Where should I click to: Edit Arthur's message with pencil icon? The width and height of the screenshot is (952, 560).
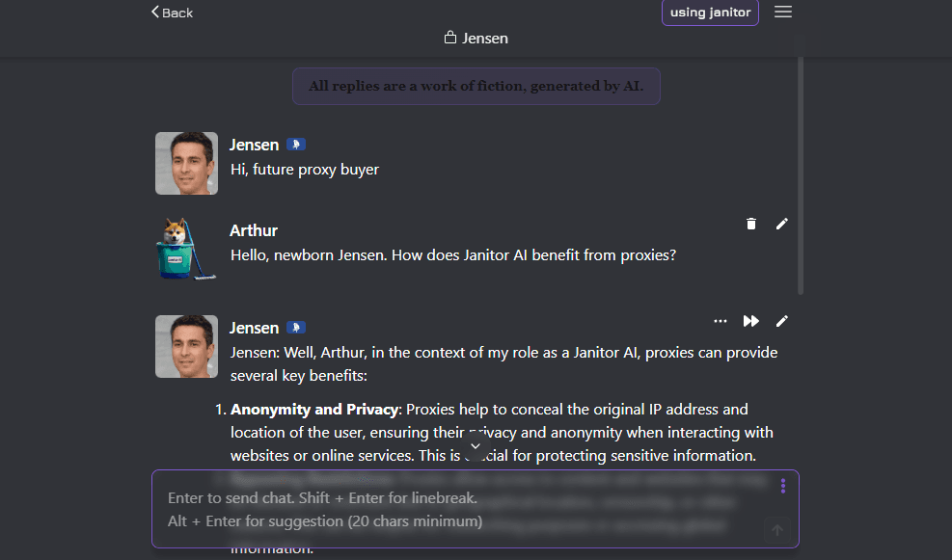(782, 224)
